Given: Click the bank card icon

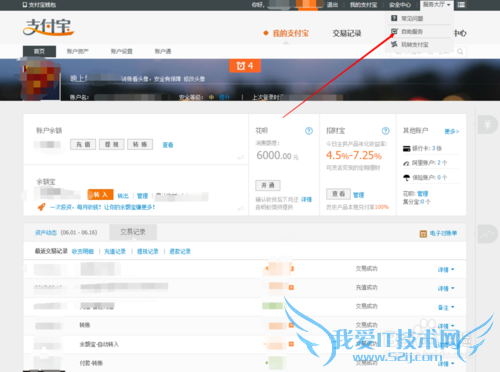Looking at the screenshot, I should [406, 148].
